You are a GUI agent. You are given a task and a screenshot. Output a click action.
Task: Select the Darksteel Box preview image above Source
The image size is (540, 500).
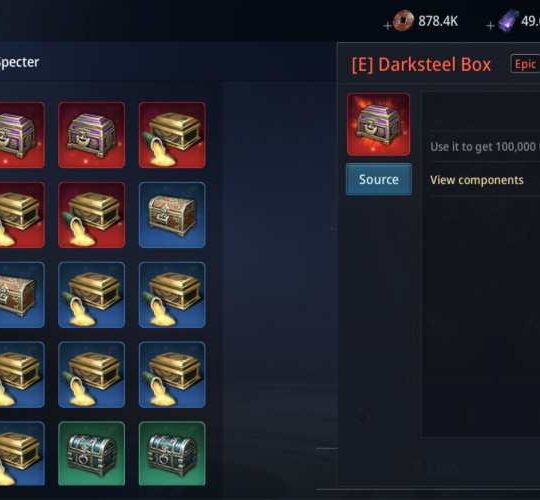pos(378,124)
